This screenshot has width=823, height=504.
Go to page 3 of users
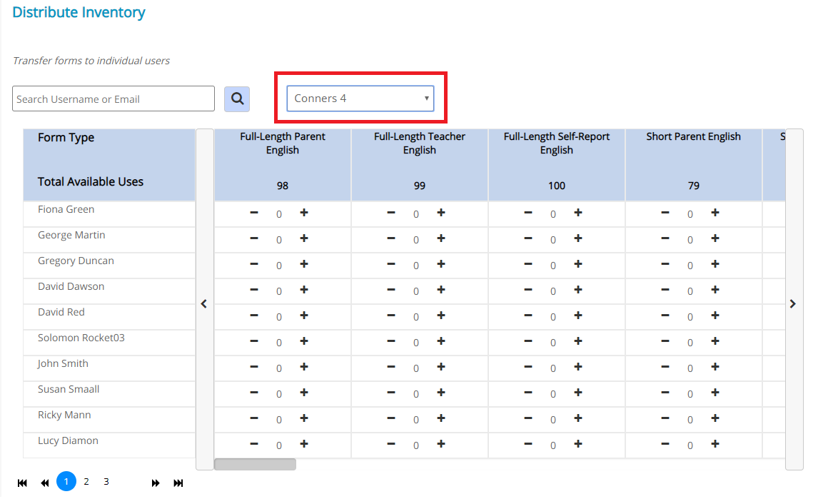106,481
